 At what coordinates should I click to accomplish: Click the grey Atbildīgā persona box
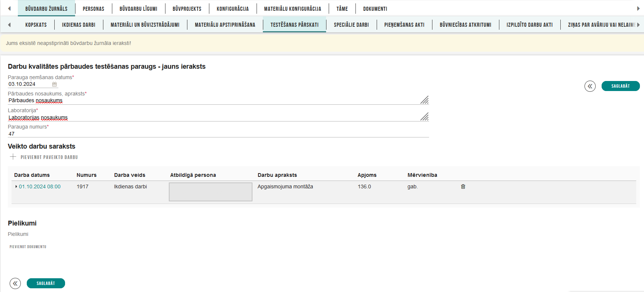click(210, 192)
